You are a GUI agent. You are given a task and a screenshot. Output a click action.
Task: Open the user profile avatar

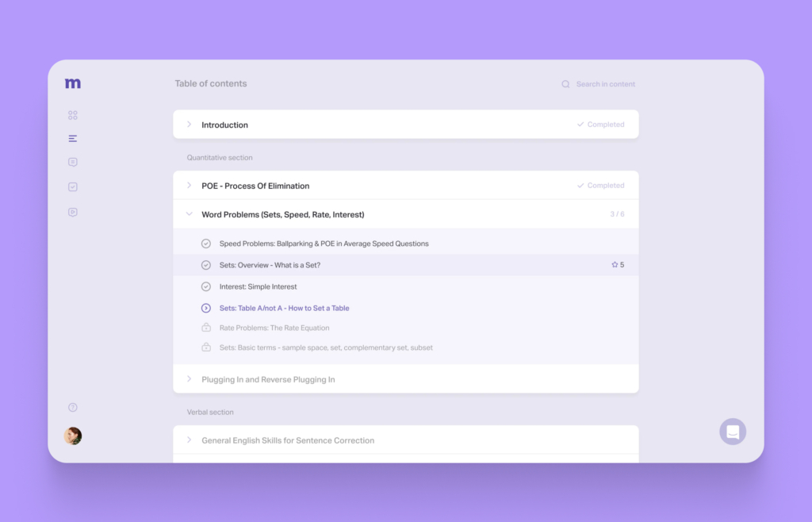click(73, 436)
